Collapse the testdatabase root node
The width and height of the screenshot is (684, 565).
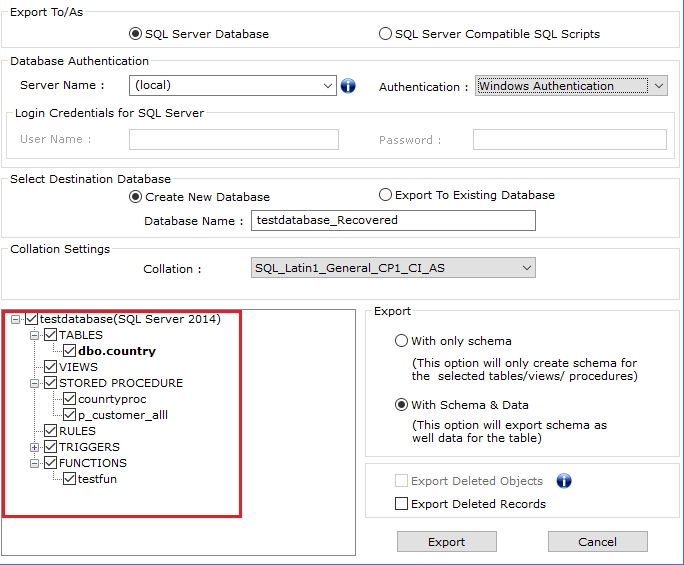click(x=16, y=319)
